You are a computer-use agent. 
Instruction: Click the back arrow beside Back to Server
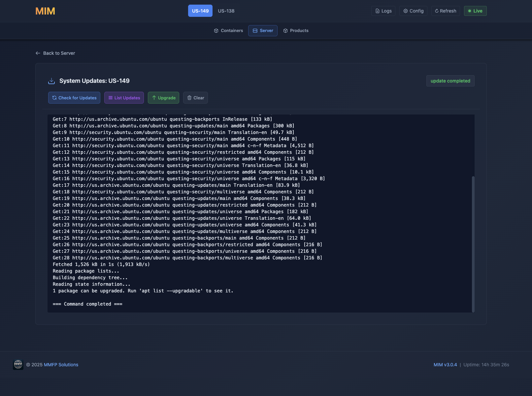point(38,53)
